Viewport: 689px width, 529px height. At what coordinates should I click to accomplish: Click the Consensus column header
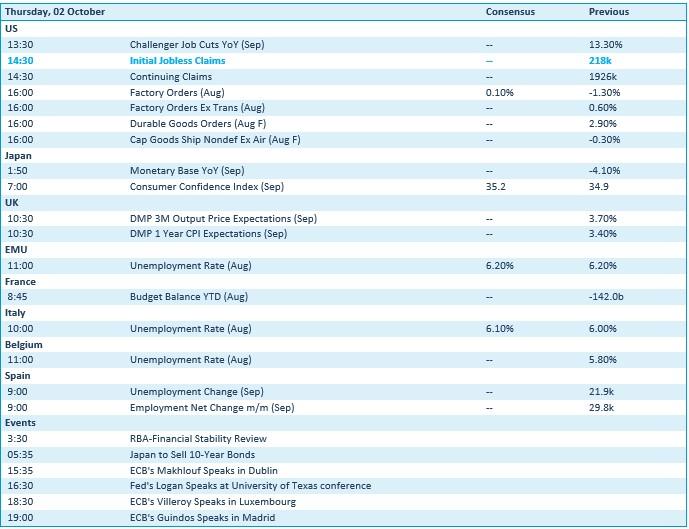pyautogui.click(x=510, y=12)
